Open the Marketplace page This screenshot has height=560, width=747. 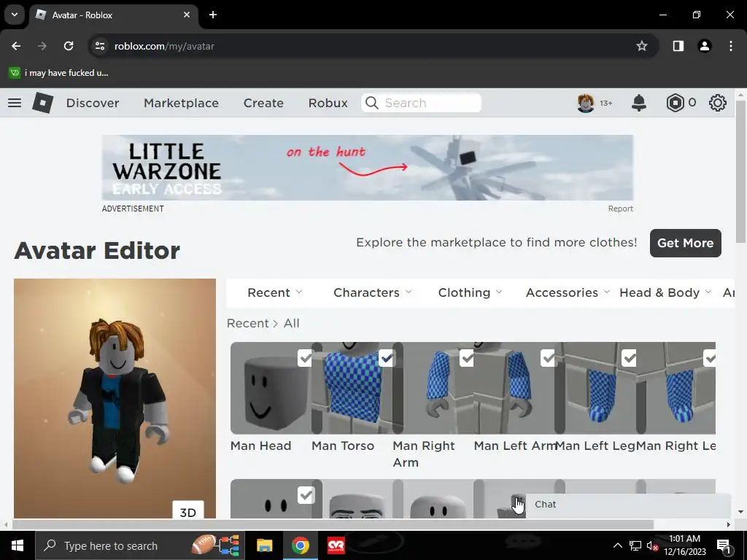(x=181, y=103)
